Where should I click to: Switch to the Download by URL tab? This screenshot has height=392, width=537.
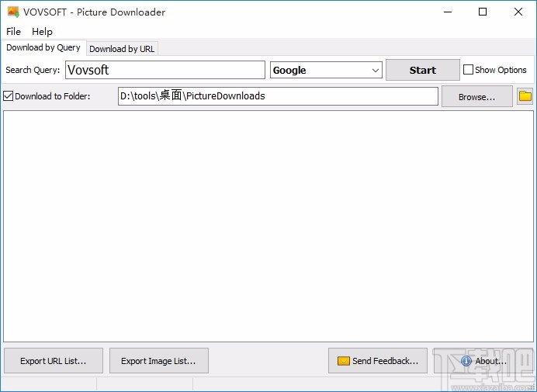tap(122, 49)
